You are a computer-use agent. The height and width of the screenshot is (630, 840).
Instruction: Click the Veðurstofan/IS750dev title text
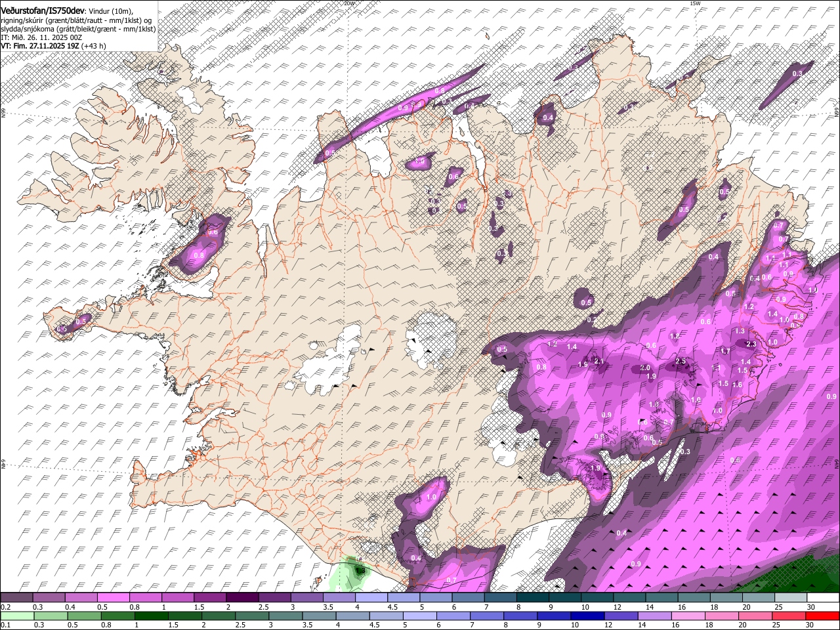tap(43, 10)
